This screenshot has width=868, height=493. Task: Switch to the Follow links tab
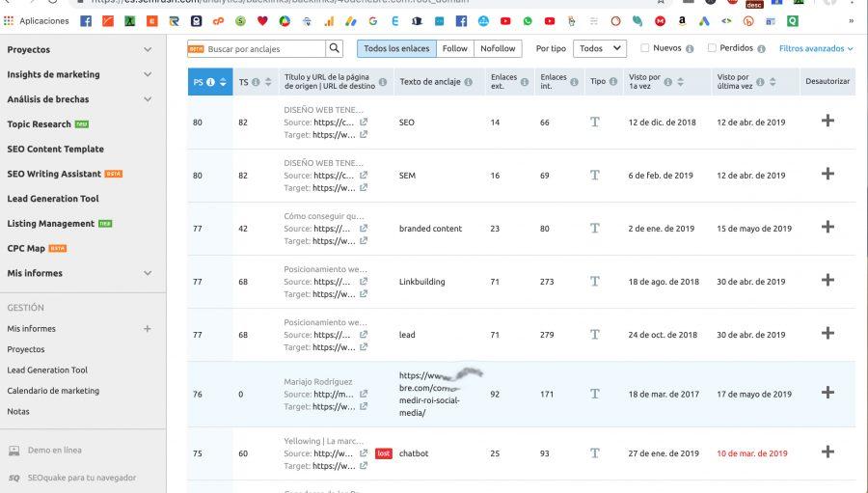coord(454,48)
